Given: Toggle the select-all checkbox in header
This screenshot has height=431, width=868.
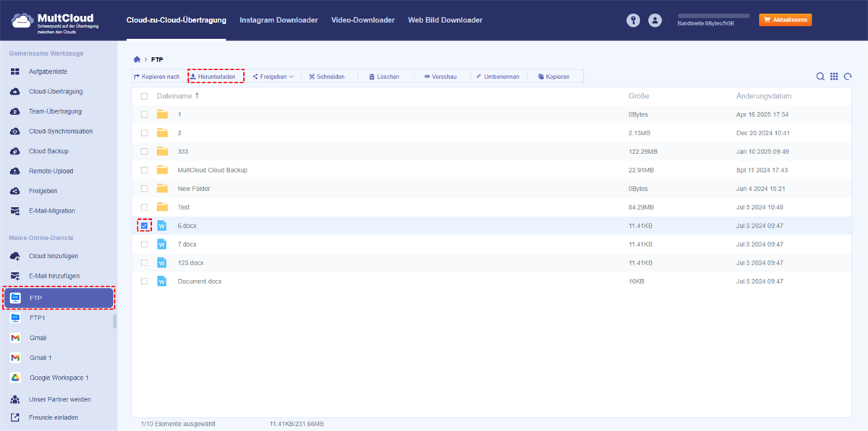Looking at the screenshot, I should [145, 96].
